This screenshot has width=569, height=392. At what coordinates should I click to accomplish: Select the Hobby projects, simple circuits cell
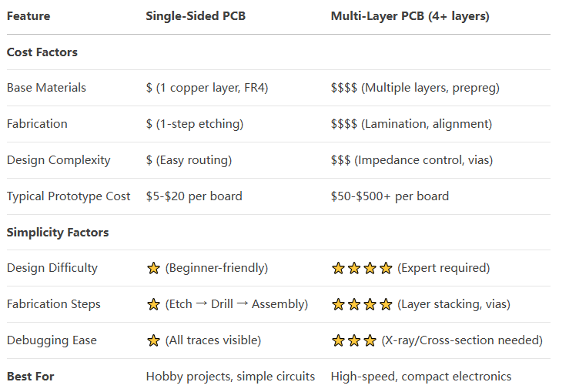click(230, 376)
